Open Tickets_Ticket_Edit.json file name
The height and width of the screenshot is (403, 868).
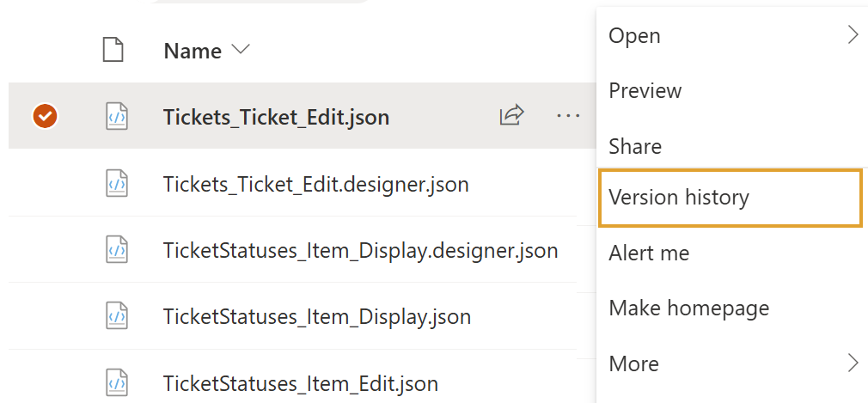(x=276, y=117)
